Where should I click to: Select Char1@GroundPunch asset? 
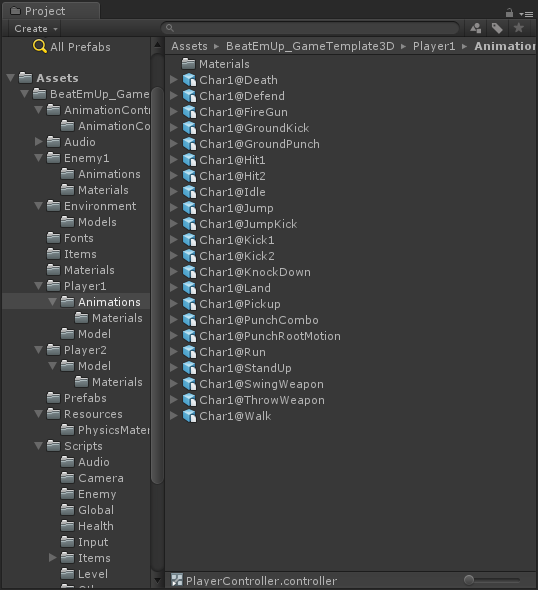pos(259,144)
